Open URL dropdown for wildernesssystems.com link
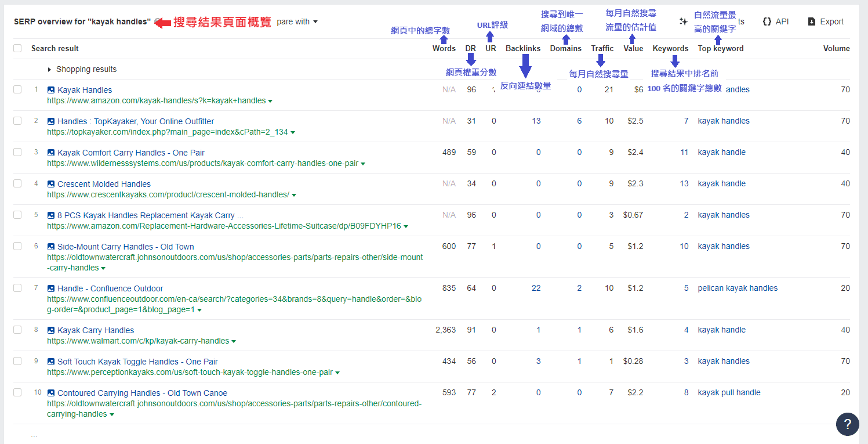 pyautogui.click(x=363, y=164)
